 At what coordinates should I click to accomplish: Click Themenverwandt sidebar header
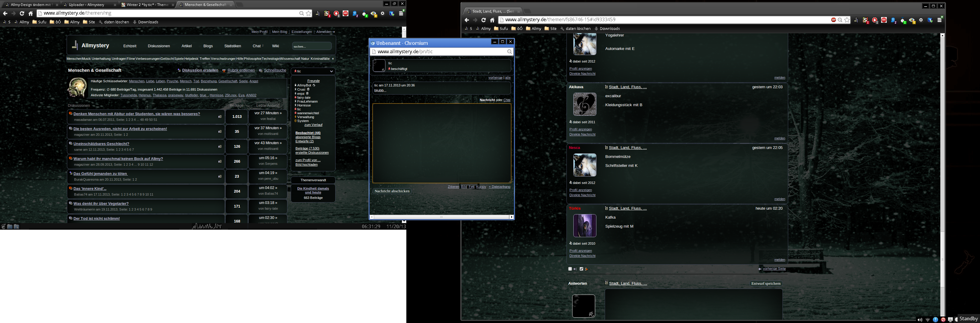point(313,180)
